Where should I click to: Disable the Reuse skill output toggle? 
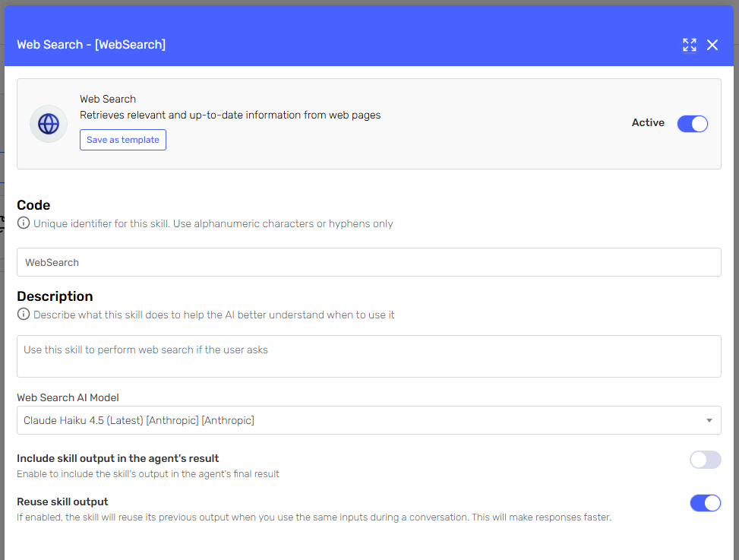tap(705, 503)
